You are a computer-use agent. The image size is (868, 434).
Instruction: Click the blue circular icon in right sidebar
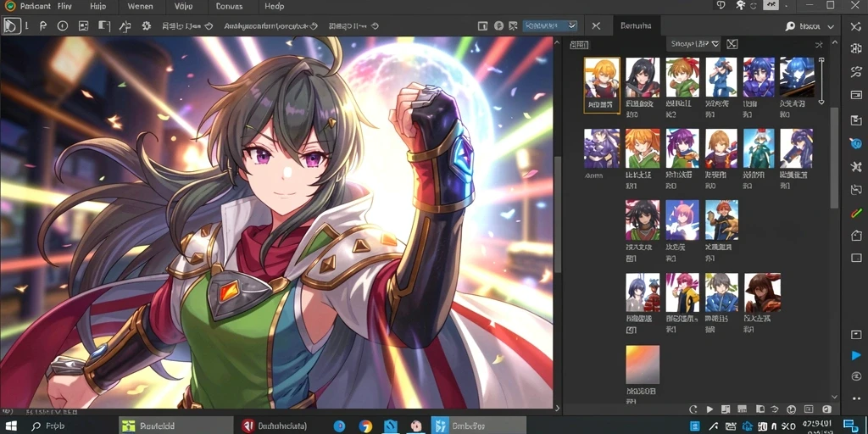(856, 143)
